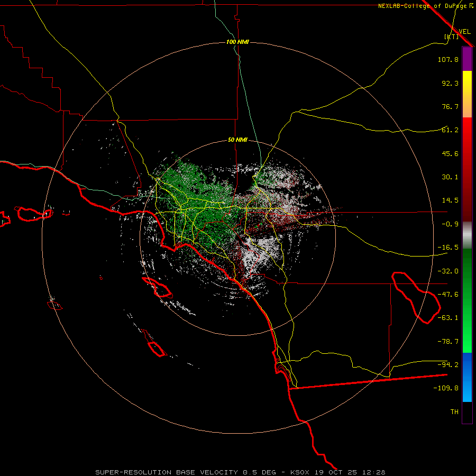Select the 76.7 scale value
The width and height of the screenshot is (476, 476).
point(450,106)
